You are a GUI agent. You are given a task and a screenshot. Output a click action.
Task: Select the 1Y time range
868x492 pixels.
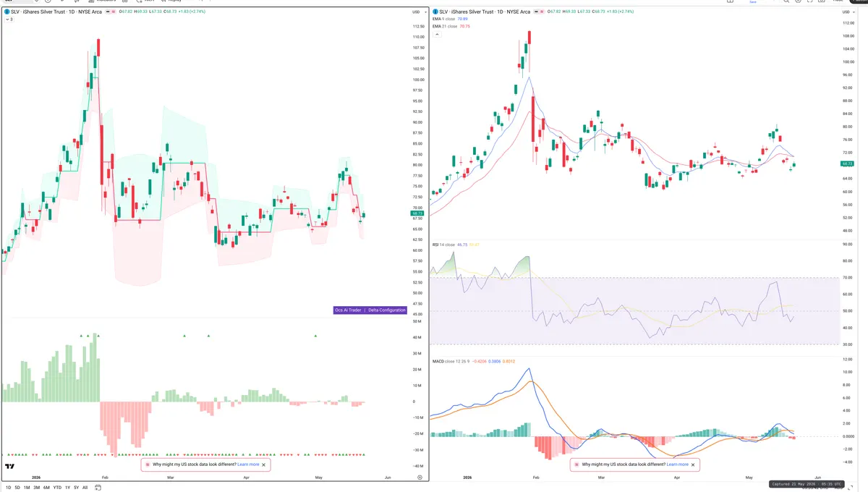tap(67, 488)
